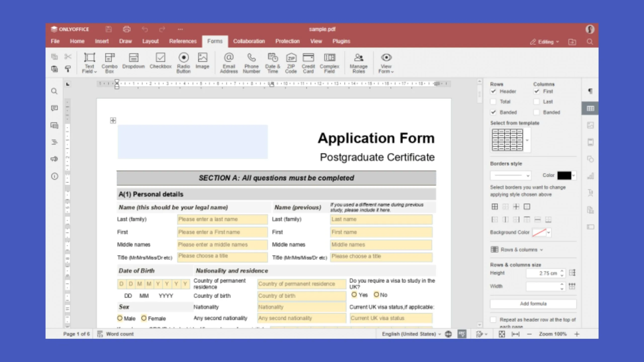
Task: Select the Radio Button tool
Action: point(183,62)
